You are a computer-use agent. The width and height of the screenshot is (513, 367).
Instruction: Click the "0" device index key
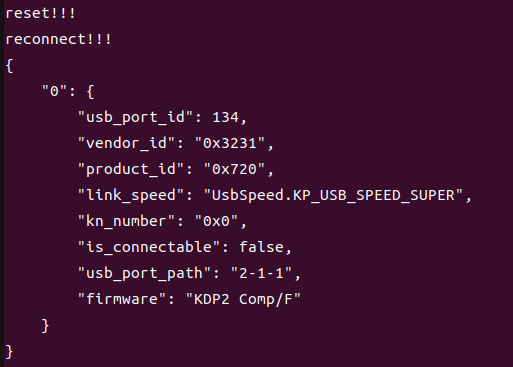tap(54, 91)
